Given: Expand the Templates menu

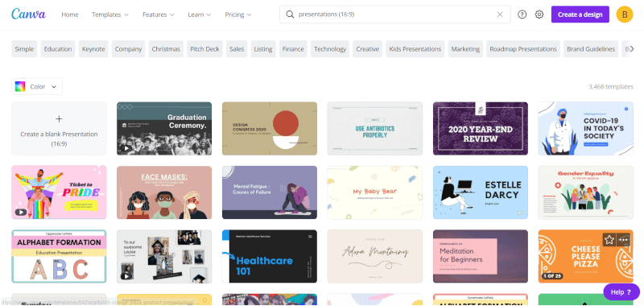Looking at the screenshot, I should click(x=110, y=14).
